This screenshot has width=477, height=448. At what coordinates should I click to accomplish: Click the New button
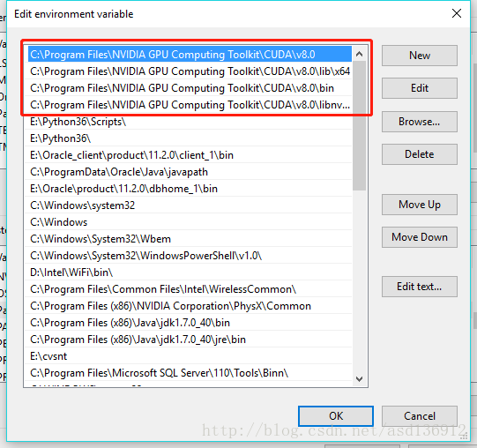pos(420,56)
